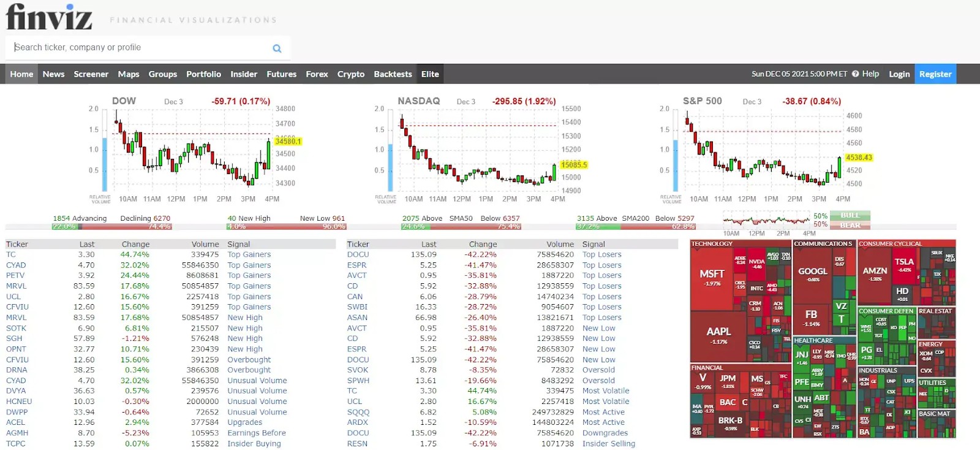This screenshot has height=450, width=980.
Task: Click Top Losers signal for SWBI
Action: (x=601, y=307)
